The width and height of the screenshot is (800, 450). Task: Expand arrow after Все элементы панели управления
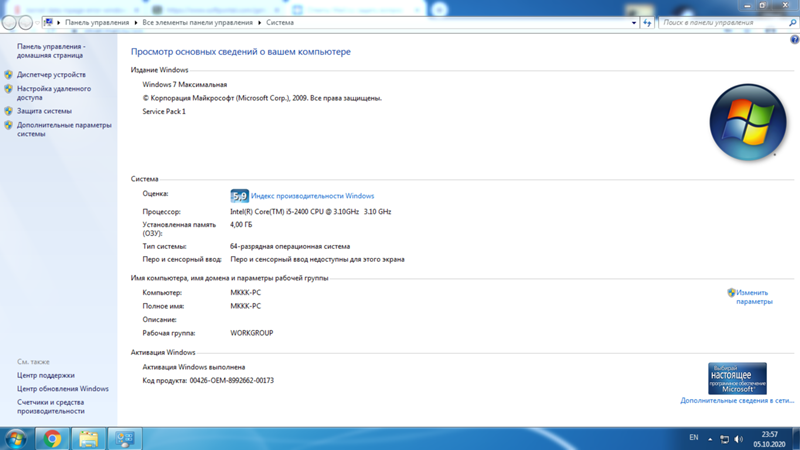pos(259,22)
